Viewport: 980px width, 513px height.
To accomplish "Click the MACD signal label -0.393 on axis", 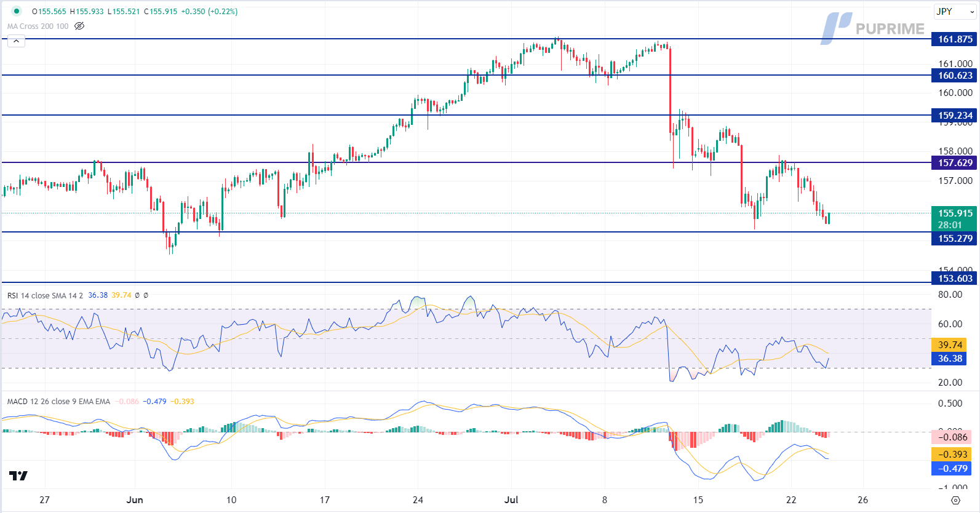I will (952, 454).
